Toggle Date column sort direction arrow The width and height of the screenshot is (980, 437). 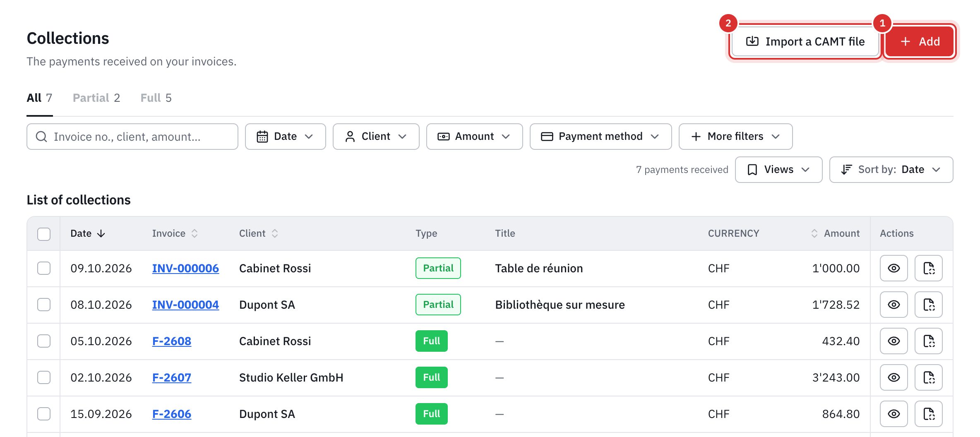click(101, 233)
